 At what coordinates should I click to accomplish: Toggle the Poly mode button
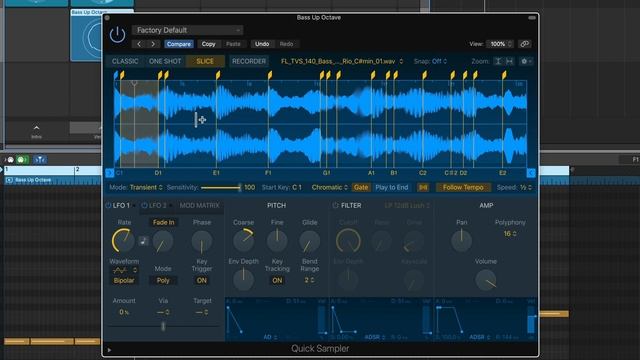click(163, 280)
